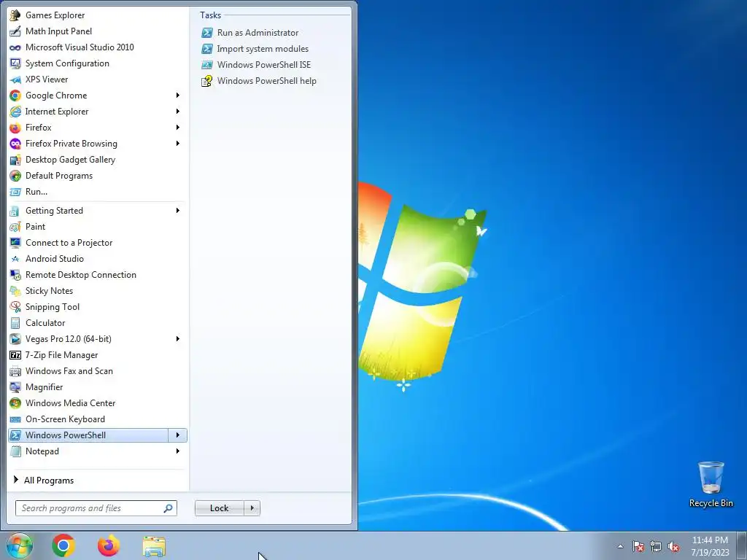Click the On-Screen Keyboard icon
The height and width of the screenshot is (560, 747).
click(x=15, y=419)
